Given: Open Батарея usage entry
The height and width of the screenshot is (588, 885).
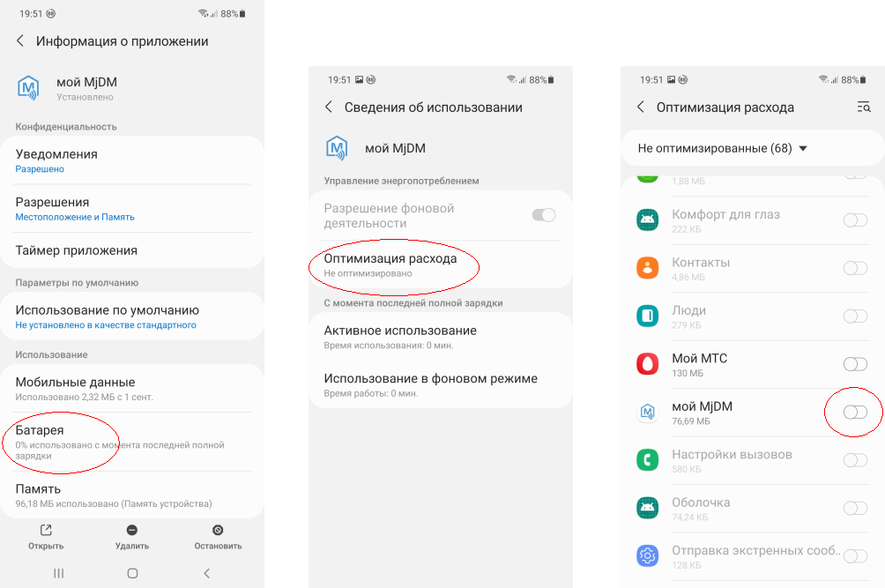Looking at the screenshot, I should (x=132, y=443).
